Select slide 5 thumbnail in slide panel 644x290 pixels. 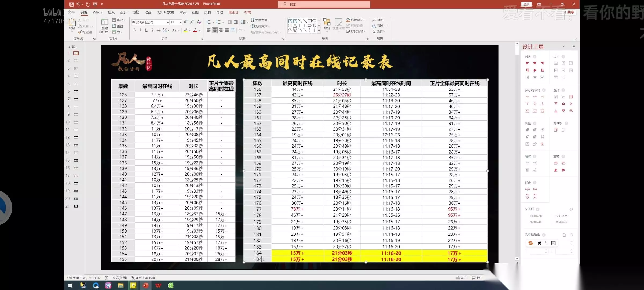(x=76, y=84)
